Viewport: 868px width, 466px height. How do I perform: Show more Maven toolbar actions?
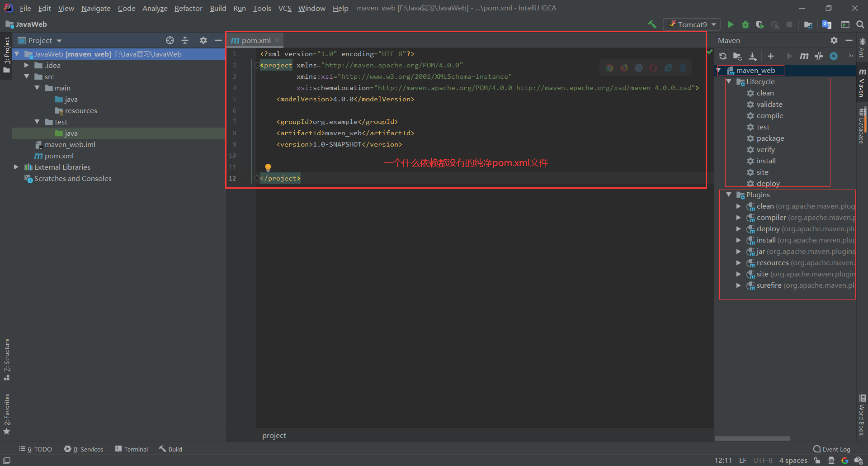click(x=851, y=56)
